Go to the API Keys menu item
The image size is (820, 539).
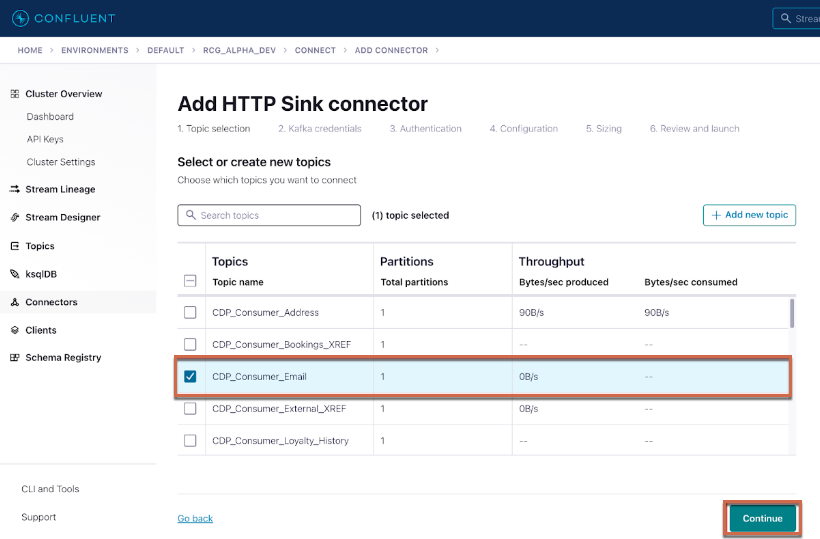tap(45, 139)
